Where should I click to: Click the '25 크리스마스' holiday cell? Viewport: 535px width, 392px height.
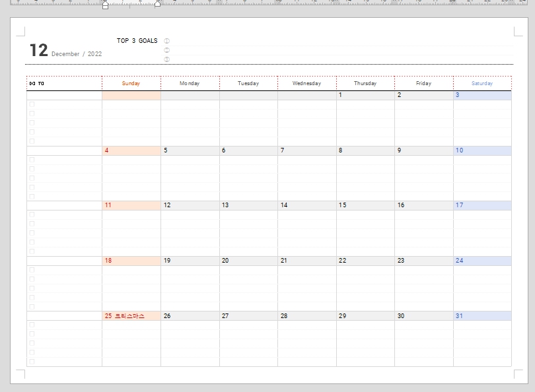pyautogui.click(x=131, y=316)
